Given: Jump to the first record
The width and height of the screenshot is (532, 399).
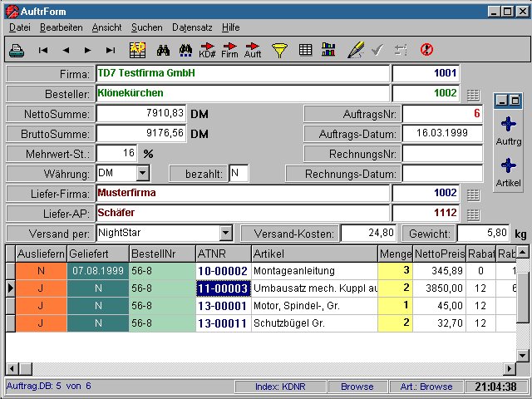Looking at the screenshot, I should pos(43,50).
